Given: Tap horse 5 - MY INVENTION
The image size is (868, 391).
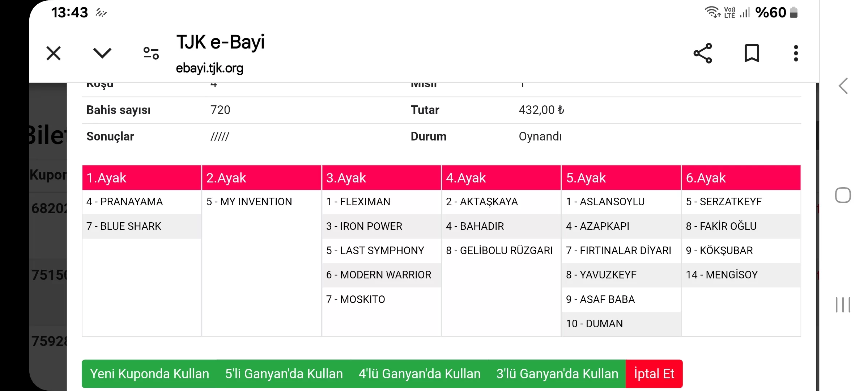Looking at the screenshot, I should 249,202.
